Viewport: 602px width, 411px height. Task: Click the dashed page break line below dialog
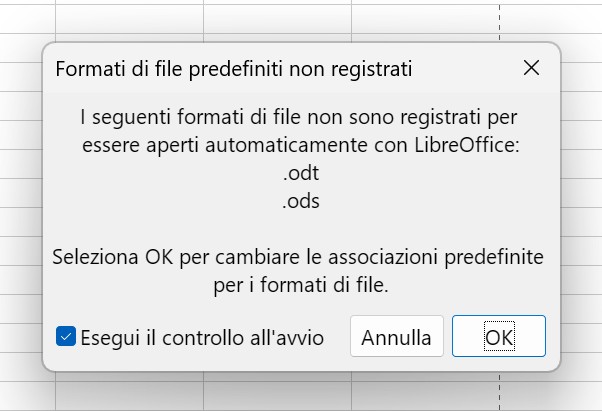click(x=499, y=392)
